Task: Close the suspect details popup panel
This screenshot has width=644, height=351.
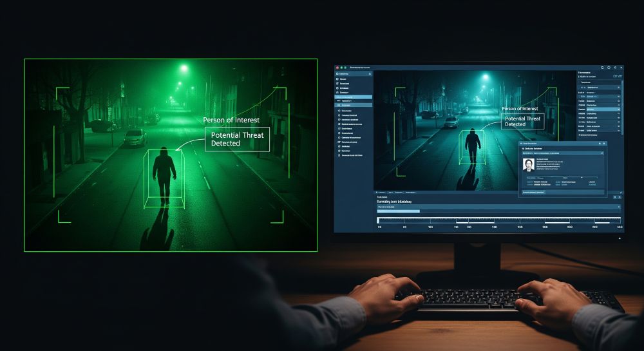Action: (604, 144)
